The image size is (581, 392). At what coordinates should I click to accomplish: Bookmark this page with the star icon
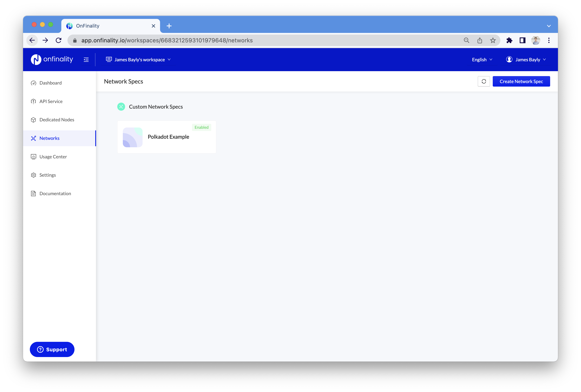tap(493, 40)
